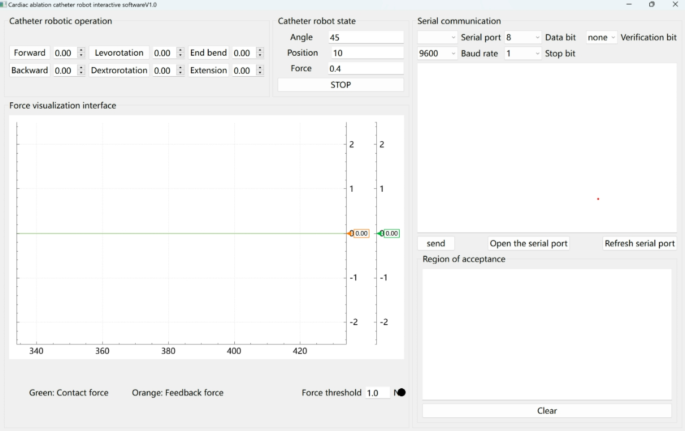Expand the 9600 Baud rate dropdown
Screen dimensions: 685x431
pyautogui.click(x=438, y=53)
